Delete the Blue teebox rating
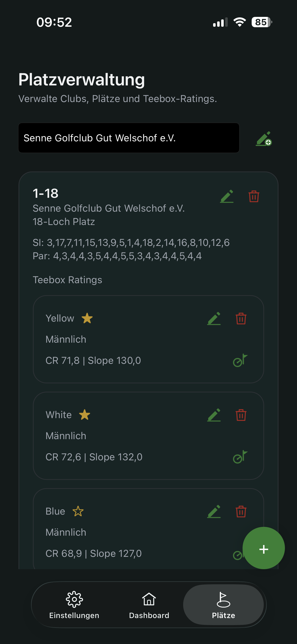This screenshot has width=297, height=644. 241,511
